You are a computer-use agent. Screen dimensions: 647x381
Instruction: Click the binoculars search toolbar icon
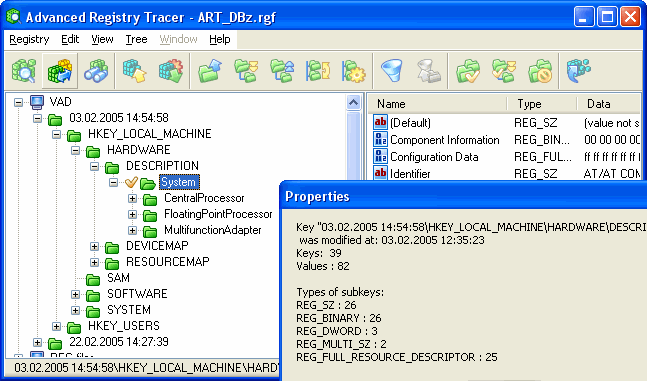[96, 71]
